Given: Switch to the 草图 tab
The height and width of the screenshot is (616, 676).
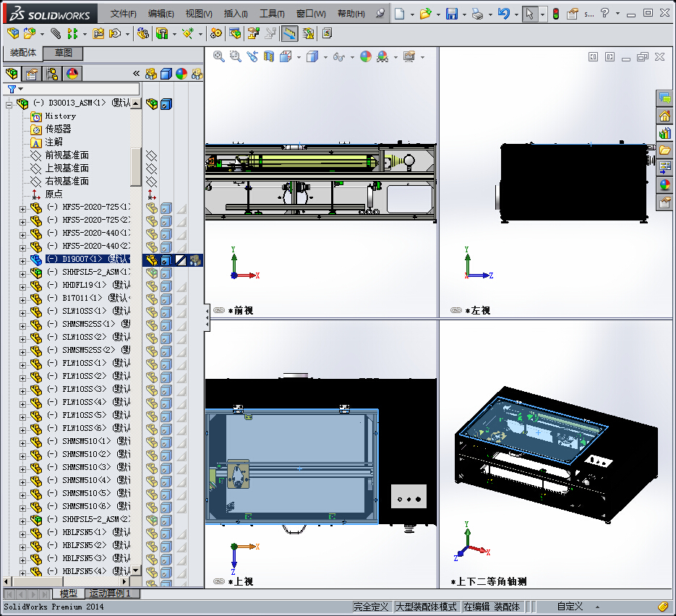Looking at the screenshot, I should [64, 53].
